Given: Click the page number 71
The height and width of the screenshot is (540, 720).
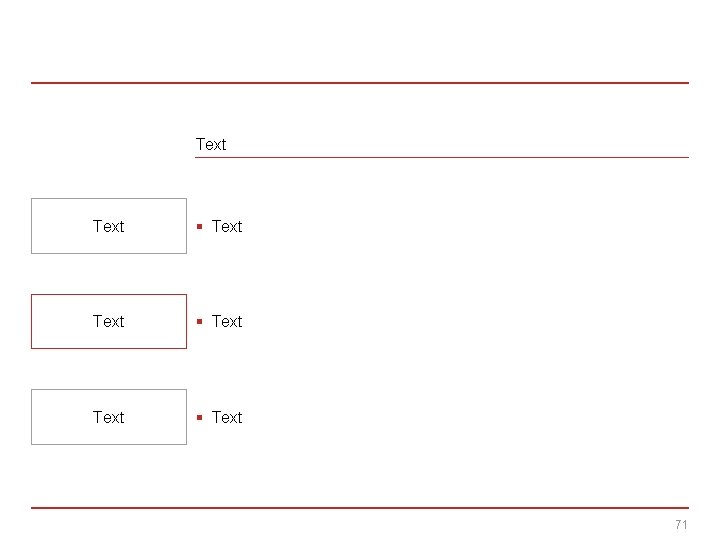Looking at the screenshot, I should [x=681, y=524].
